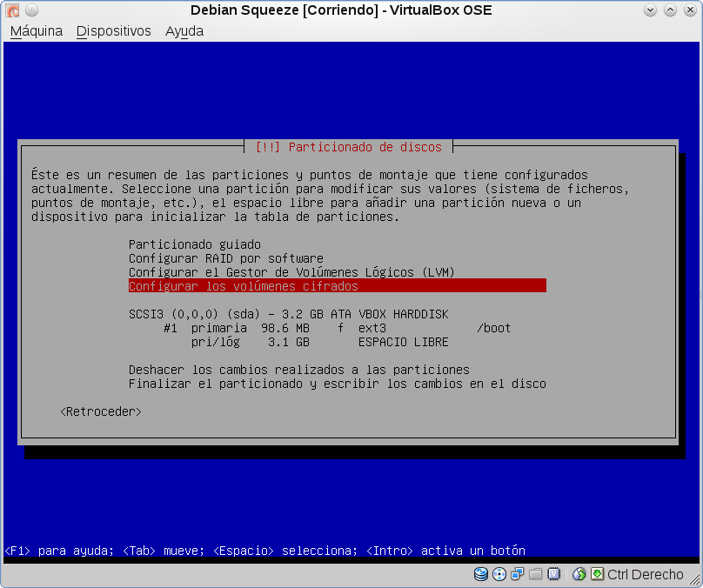Select Configurar el Gestor de Volúmenes Lógicos (LVM)
This screenshot has height=588, width=703.
[291, 272]
